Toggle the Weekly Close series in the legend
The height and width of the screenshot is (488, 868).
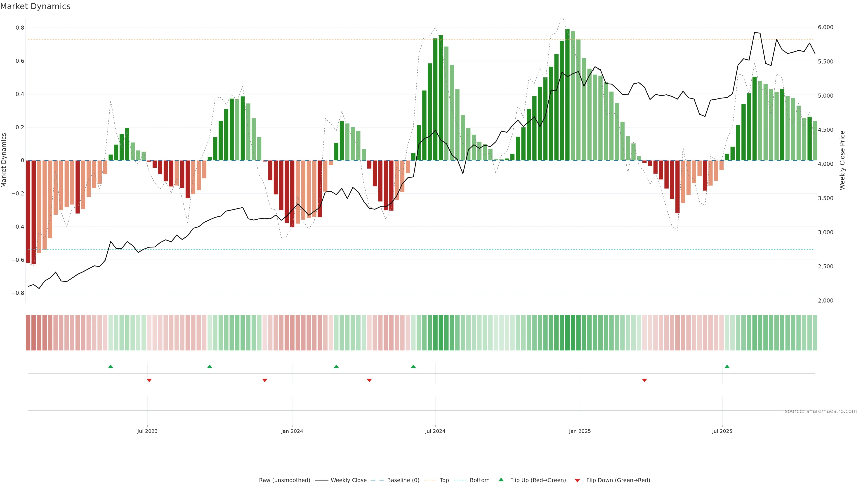click(x=348, y=480)
